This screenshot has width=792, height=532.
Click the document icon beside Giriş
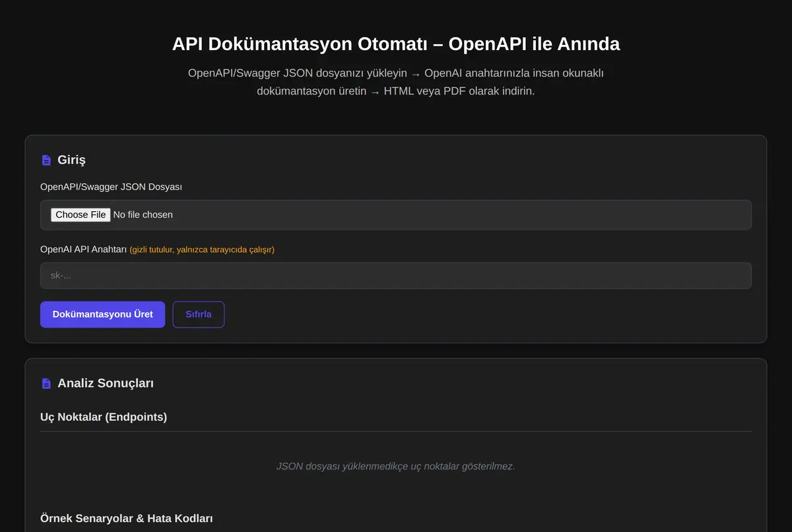[46, 160]
